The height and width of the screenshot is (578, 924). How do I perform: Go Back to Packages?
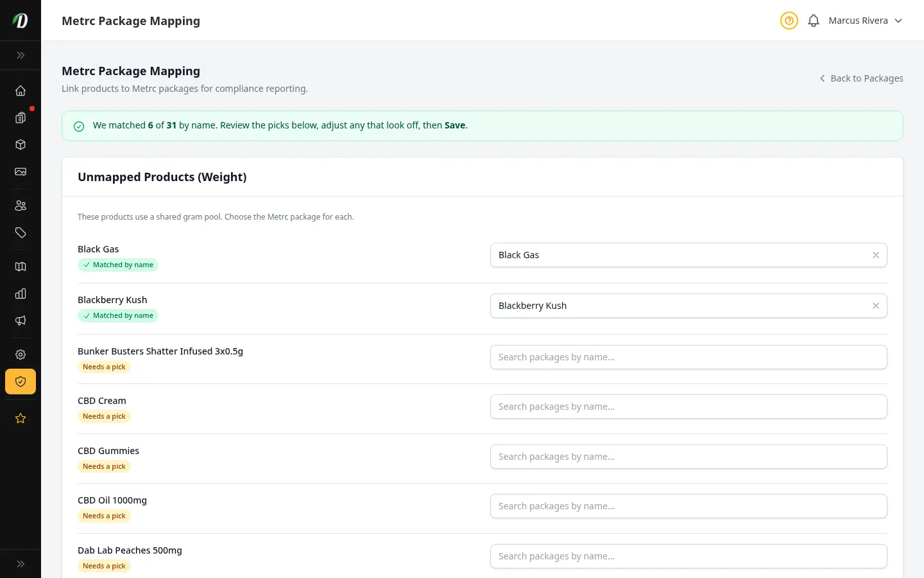point(861,78)
